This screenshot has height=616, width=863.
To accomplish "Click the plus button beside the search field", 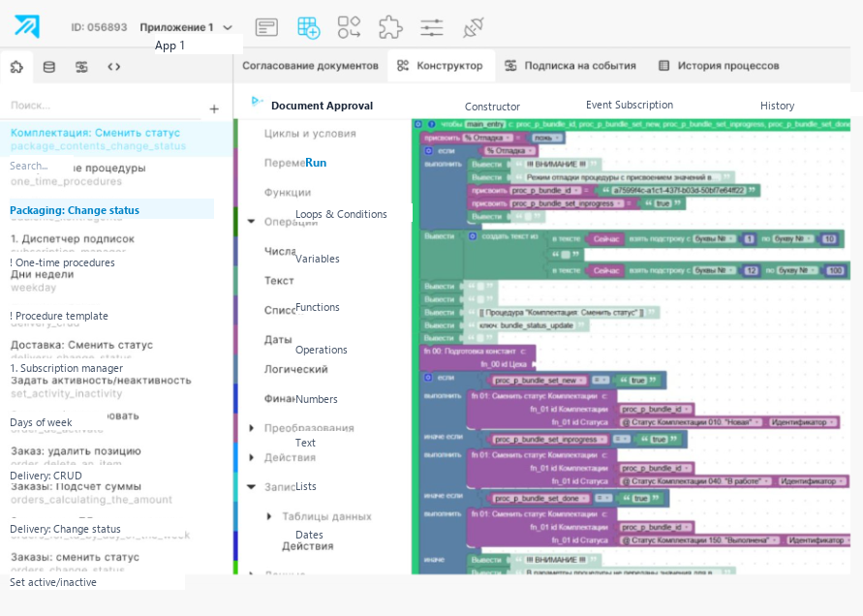I will [214, 109].
